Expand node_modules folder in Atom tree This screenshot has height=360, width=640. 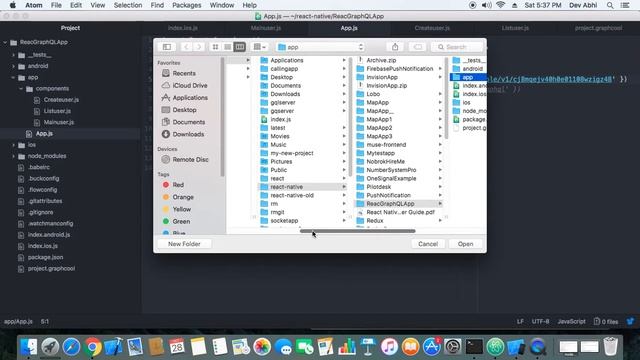[x=13, y=156]
